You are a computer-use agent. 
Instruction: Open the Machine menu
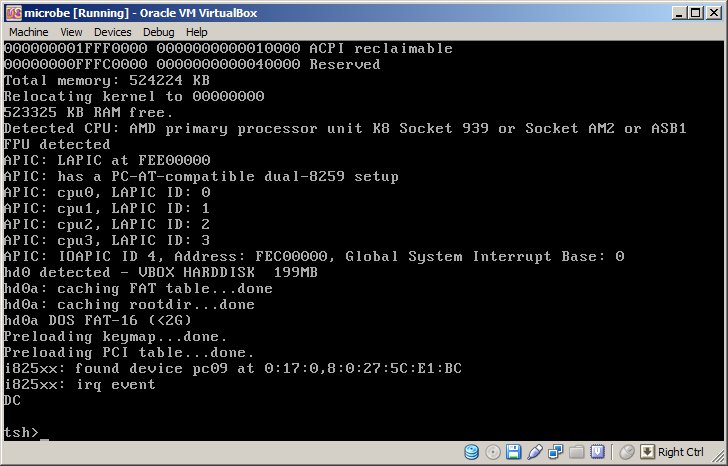pos(29,32)
